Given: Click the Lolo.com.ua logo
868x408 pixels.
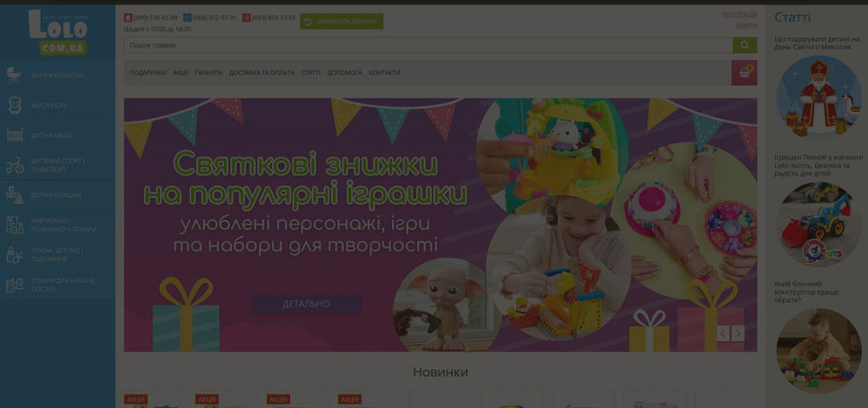Looking at the screenshot, I should 57,30.
